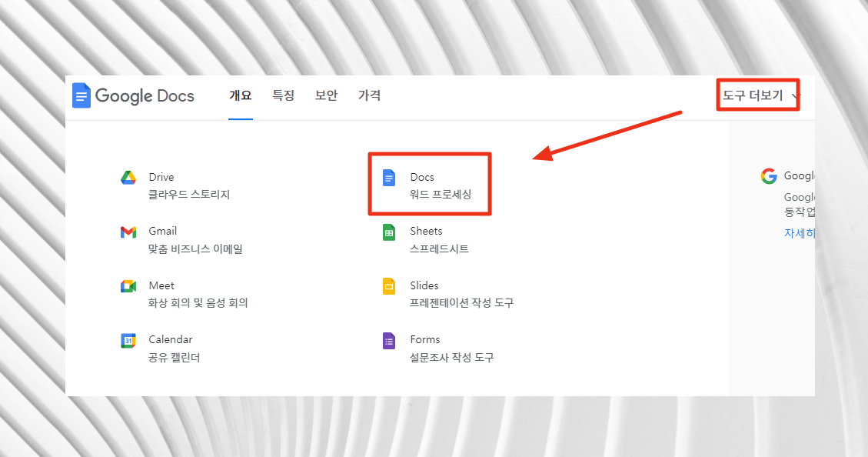Click the Google Docs title text
Screen dimensions: 868x457
tap(145, 96)
